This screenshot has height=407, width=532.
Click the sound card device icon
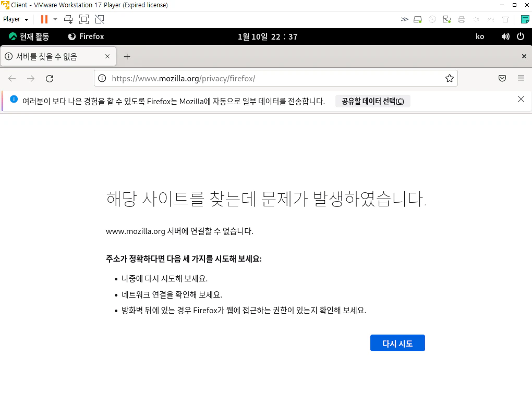tap(476, 19)
